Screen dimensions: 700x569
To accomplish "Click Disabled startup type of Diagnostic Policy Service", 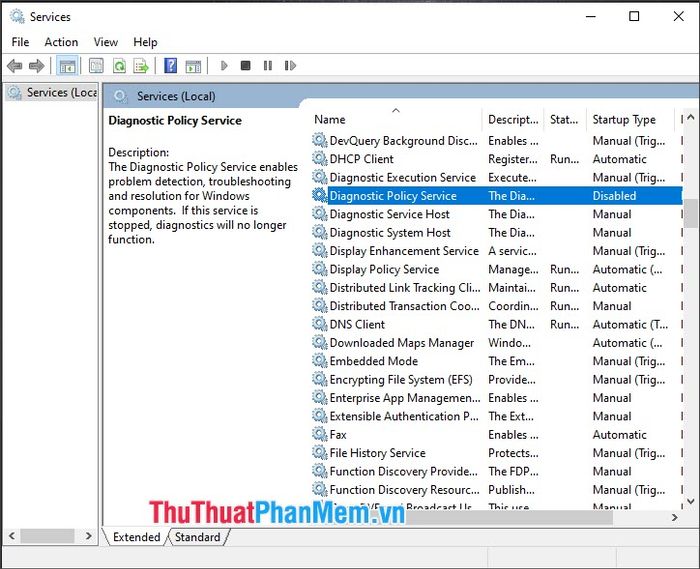I will pyautogui.click(x=614, y=195).
